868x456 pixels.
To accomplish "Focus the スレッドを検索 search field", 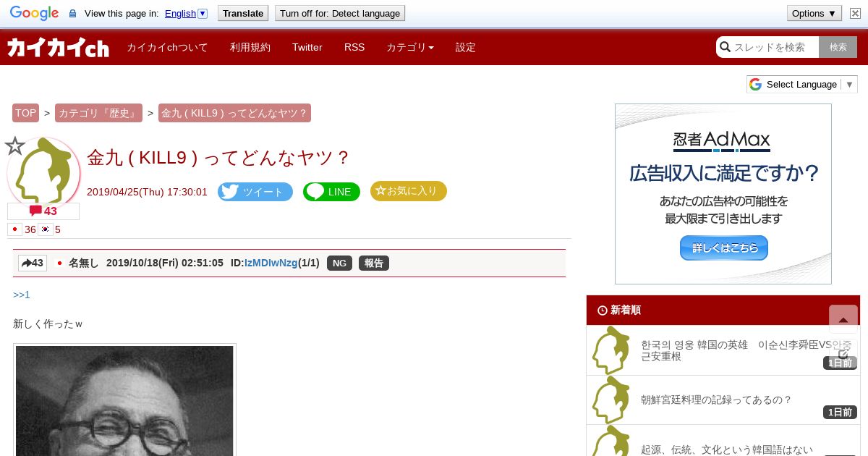I will [x=767, y=47].
